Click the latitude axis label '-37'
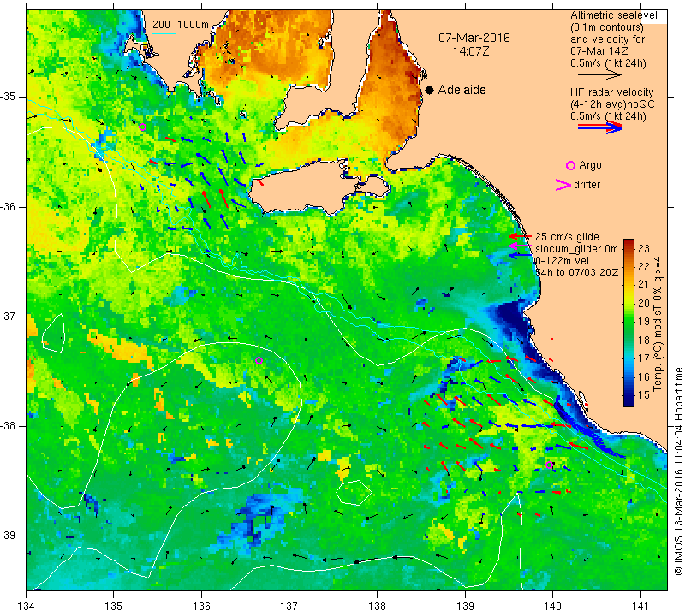Viewport: 685px width, 616px height. [x=8, y=316]
